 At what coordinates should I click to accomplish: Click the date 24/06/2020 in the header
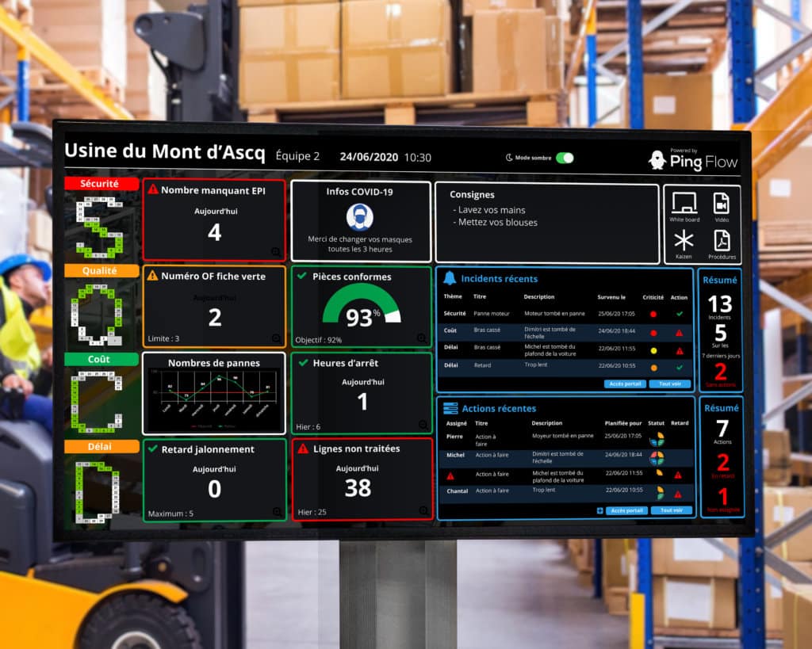[369, 157]
